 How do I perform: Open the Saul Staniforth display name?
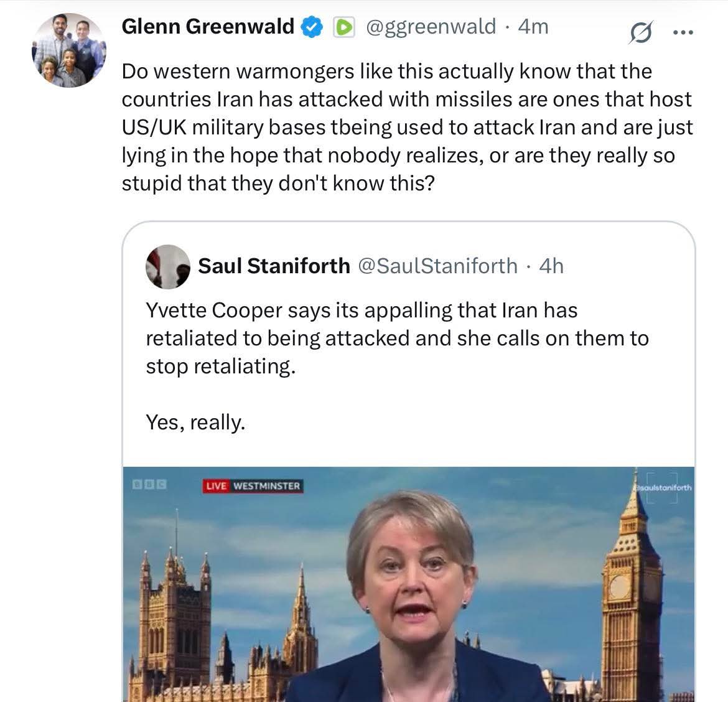coord(274,266)
